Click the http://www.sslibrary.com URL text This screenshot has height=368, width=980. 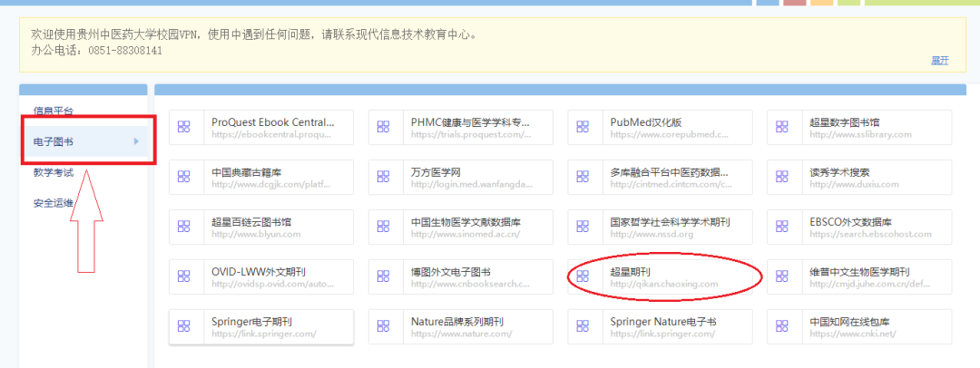click(860, 134)
